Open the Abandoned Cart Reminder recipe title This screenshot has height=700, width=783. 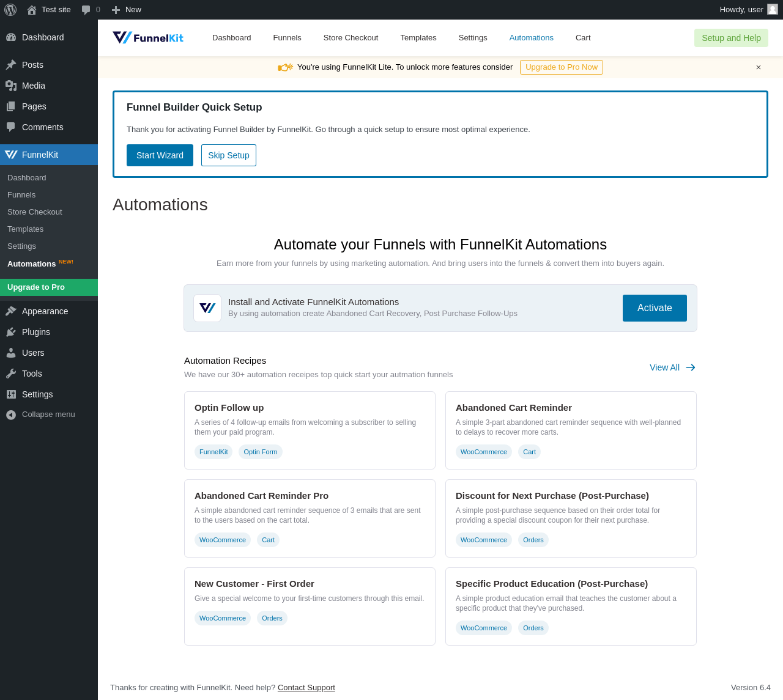click(514, 408)
